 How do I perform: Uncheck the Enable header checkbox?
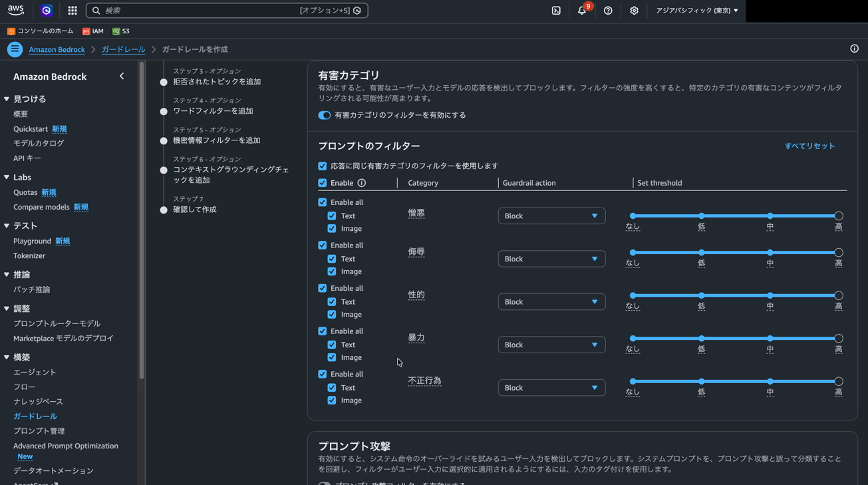click(323, 183)
